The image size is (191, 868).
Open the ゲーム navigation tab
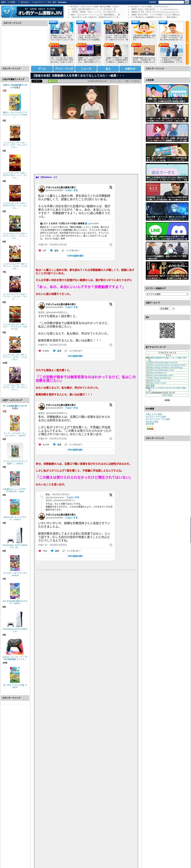tap(42, 69)
